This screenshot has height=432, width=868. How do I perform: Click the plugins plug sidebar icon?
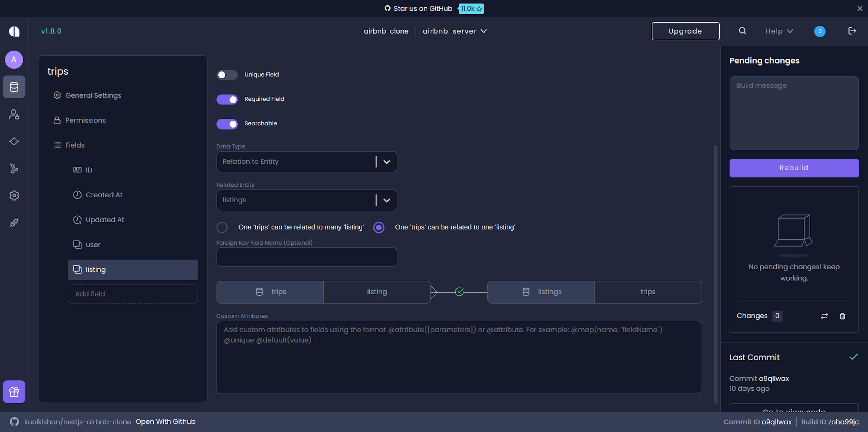tap(14, 223)
